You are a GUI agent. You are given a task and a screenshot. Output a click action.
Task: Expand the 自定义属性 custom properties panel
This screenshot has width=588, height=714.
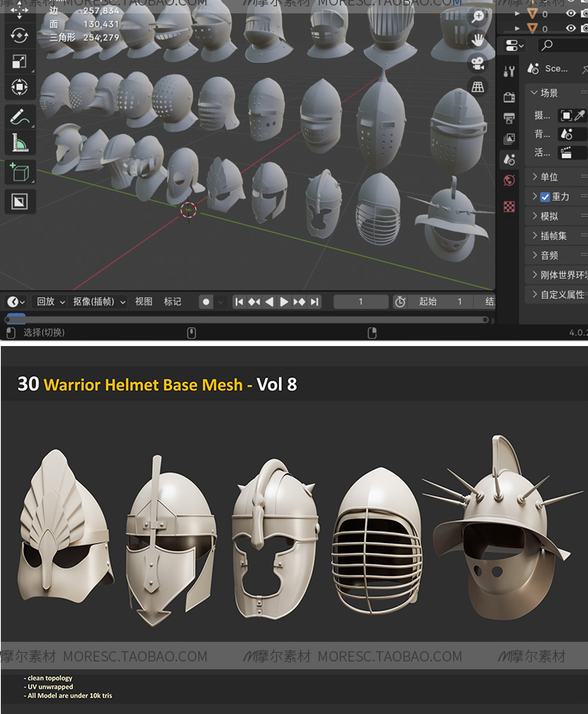click(557, 294)
